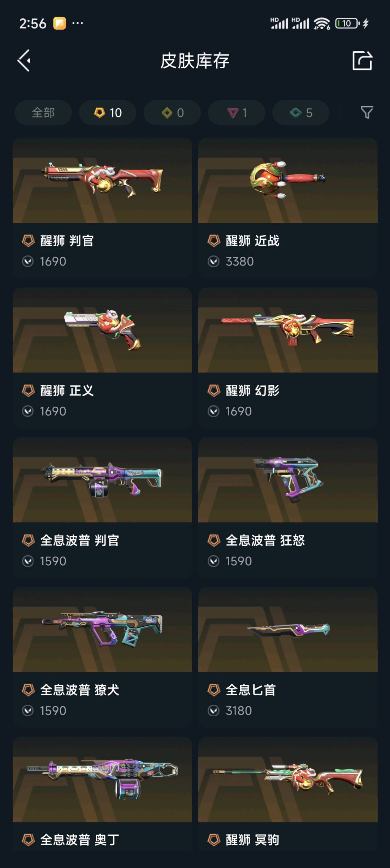Tap the 醒狮 正义 skin name
Viewport: 390px width, 868px height.
point(67,390)
